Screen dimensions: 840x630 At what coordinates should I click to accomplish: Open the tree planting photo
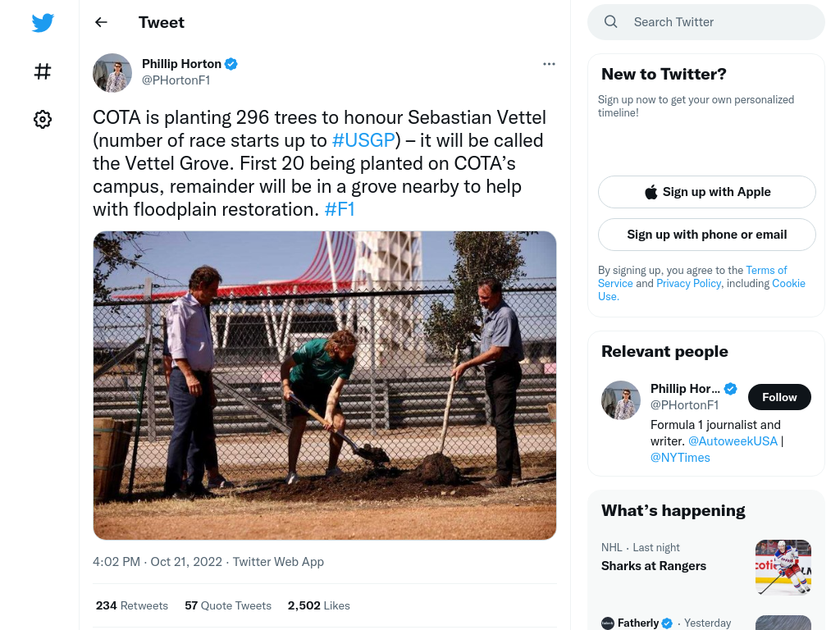pos(325,386)
